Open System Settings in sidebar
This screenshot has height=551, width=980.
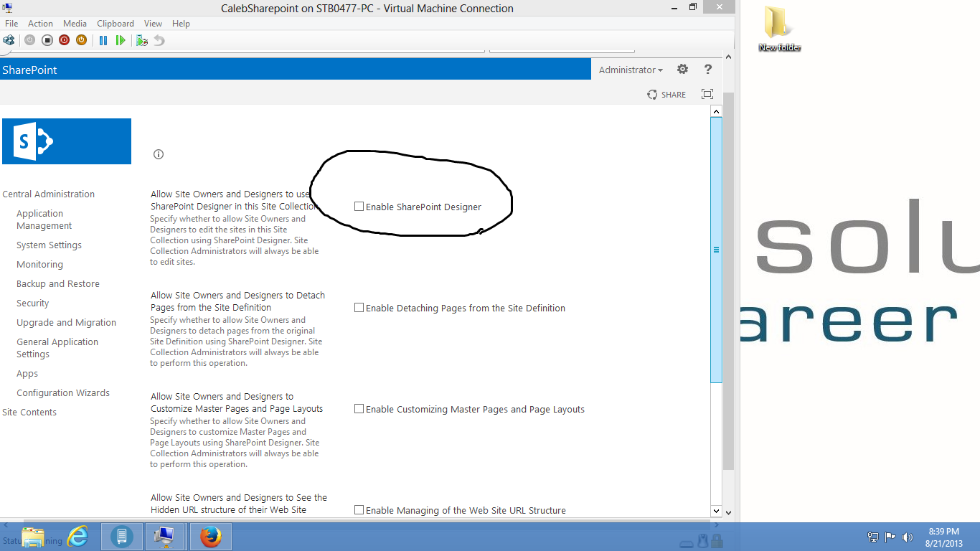pyautogui.click(x=49, y=245)
